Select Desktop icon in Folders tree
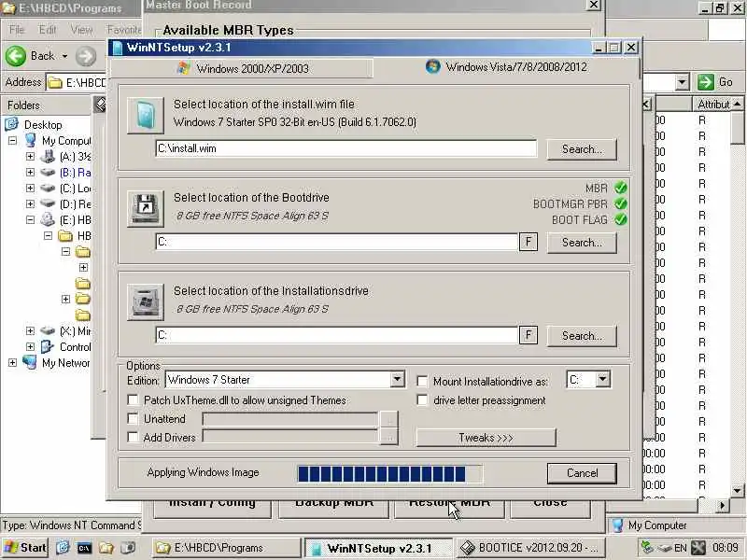This screenshot has width=747, height=560. click(x=12, y=124)
